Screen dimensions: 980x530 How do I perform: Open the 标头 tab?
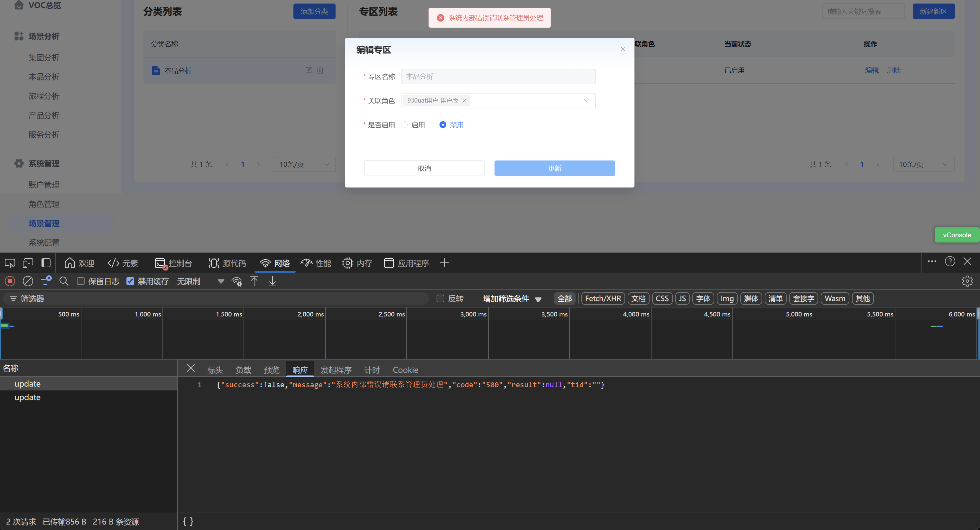[215, 370]
